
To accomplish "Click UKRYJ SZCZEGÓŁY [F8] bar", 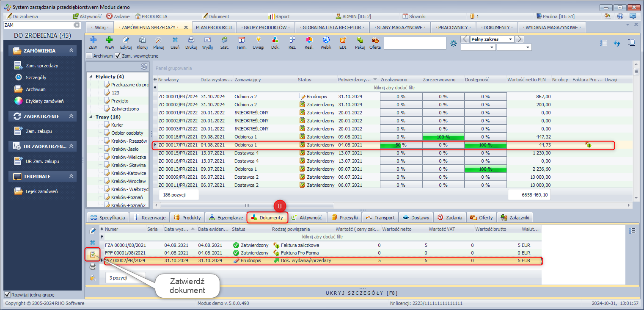I will coord(361,293).
